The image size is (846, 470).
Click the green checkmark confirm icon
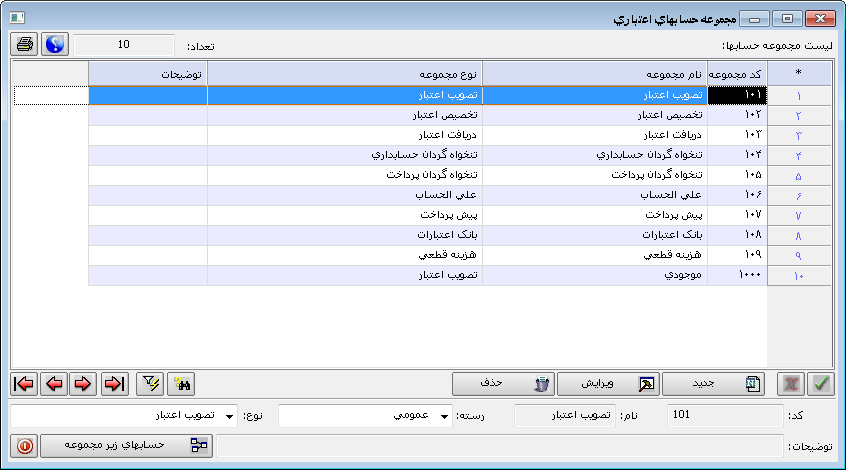click(822, 384)
